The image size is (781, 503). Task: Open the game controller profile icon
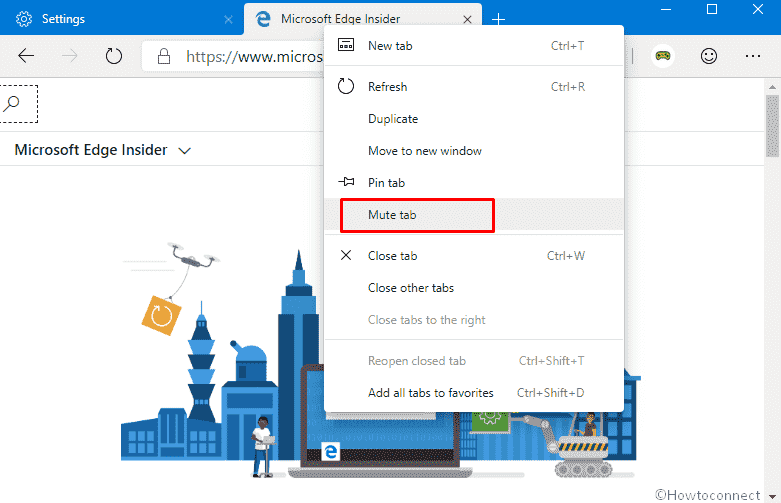point(662,56)
